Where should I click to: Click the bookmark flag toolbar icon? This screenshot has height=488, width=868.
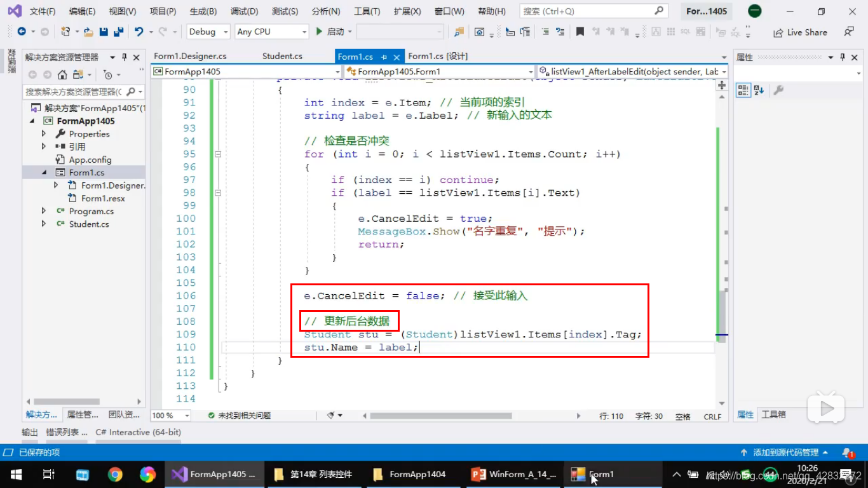(x=580, y=32)
